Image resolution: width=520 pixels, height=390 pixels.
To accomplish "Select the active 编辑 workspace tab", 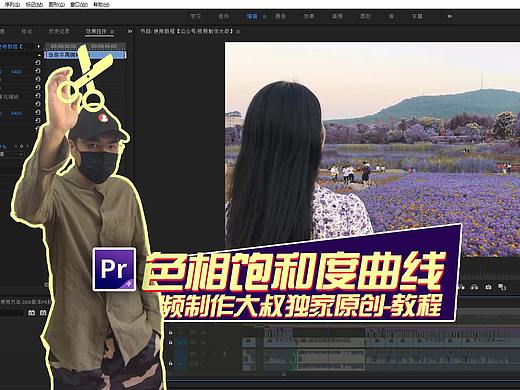I will click(x=252, y=16).
